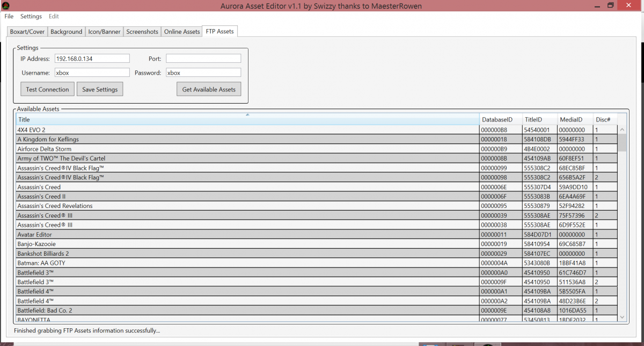
Task: Click TitleID cell 454109AB
Action: tap(540, 158)
